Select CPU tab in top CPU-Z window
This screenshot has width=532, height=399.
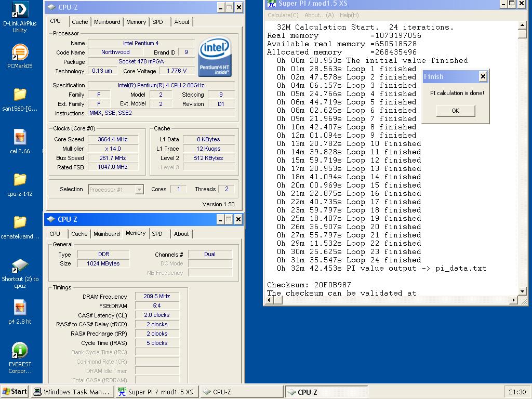point(55,21)
